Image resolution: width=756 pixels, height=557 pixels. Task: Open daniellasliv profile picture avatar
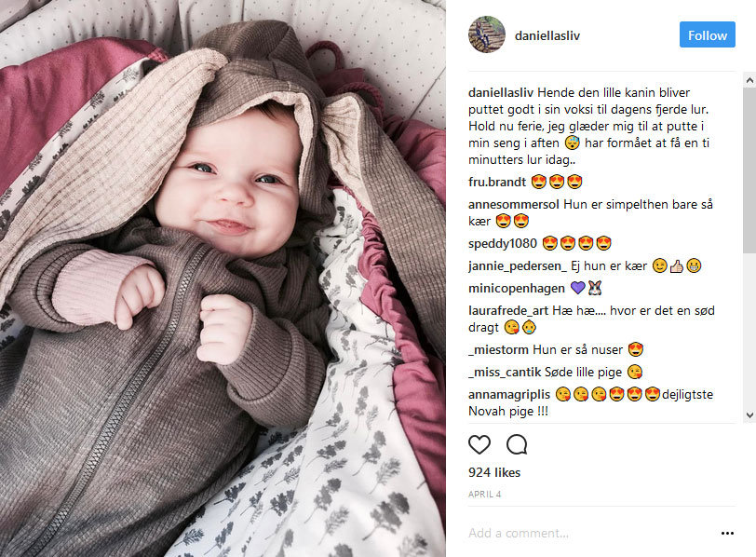[x=487, y=34]
